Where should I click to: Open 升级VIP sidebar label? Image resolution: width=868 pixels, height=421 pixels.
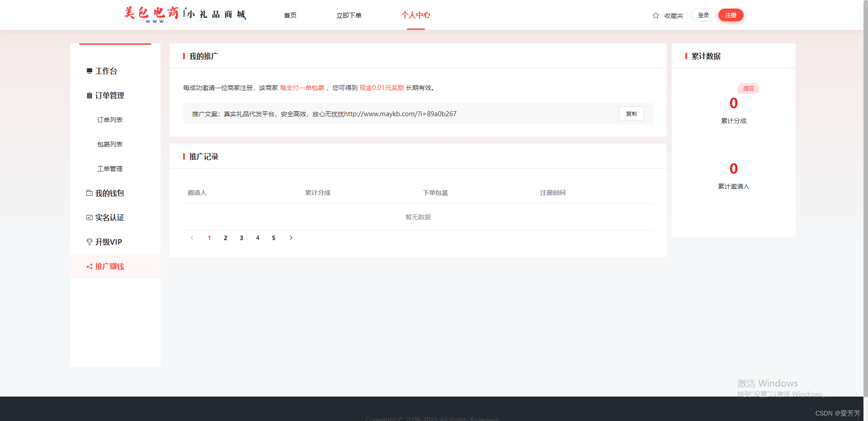coord(108,242)
